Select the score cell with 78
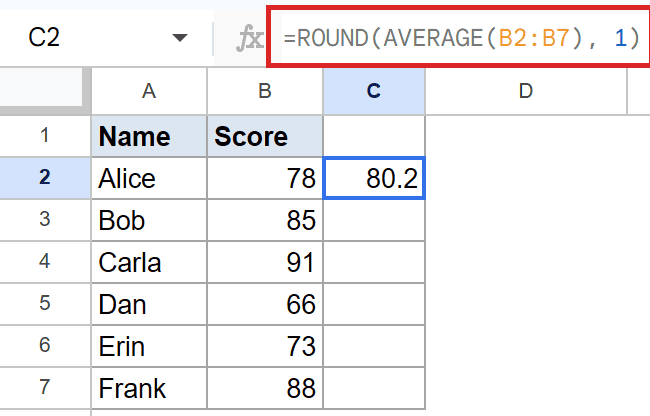 pyautogui.click(x=265, y=178)
